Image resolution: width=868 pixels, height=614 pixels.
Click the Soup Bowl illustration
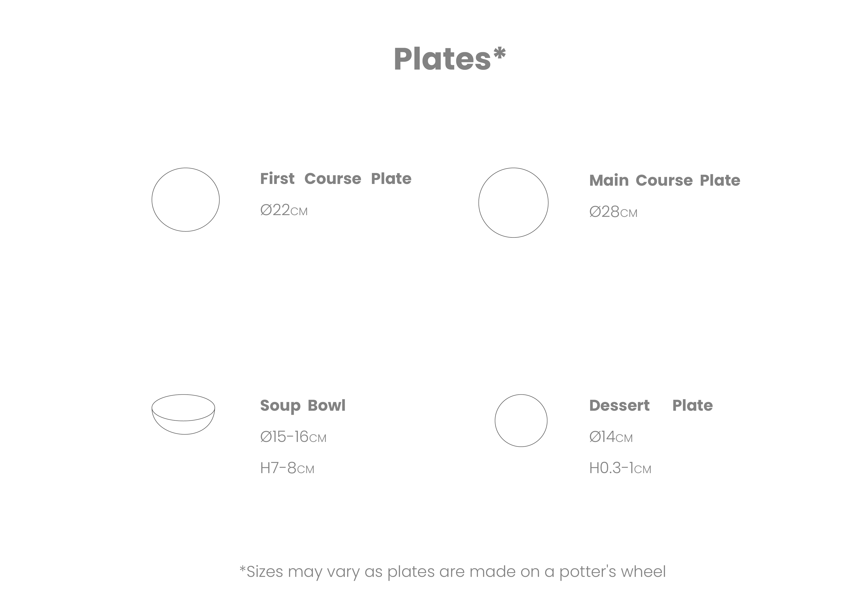pos(183,414)
